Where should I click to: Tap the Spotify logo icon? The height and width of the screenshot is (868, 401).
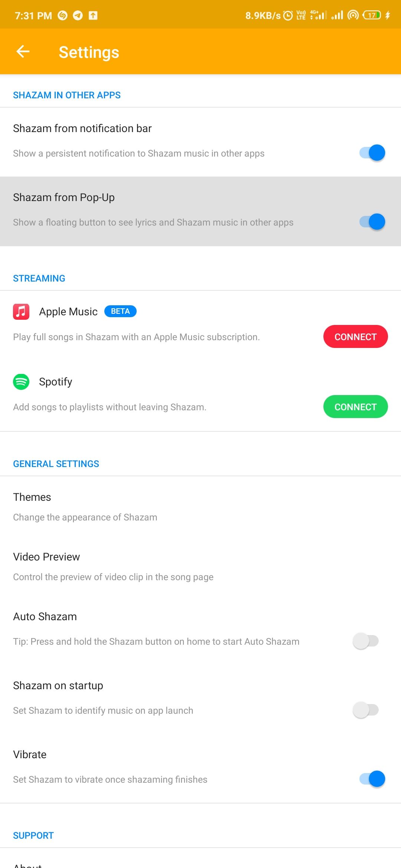coord(21,382)
